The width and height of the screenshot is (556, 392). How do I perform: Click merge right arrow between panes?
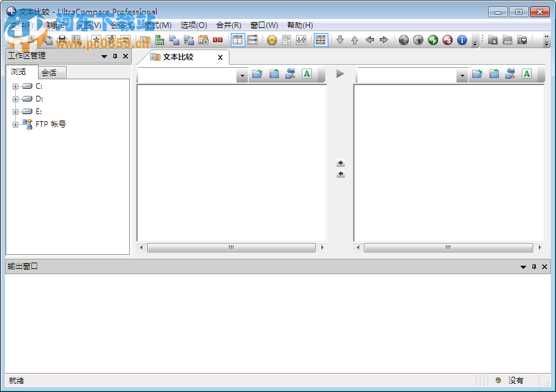click(x=340, y=163)
